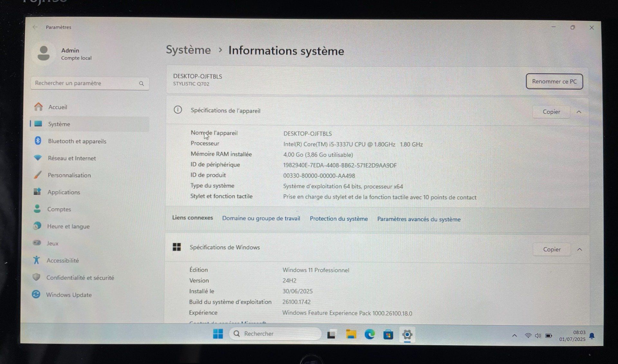Screen dimensions: 618x364
Task: Click the STYLISTIC Q702 model text
Action: pyautogui.click(x=191, y=84)
